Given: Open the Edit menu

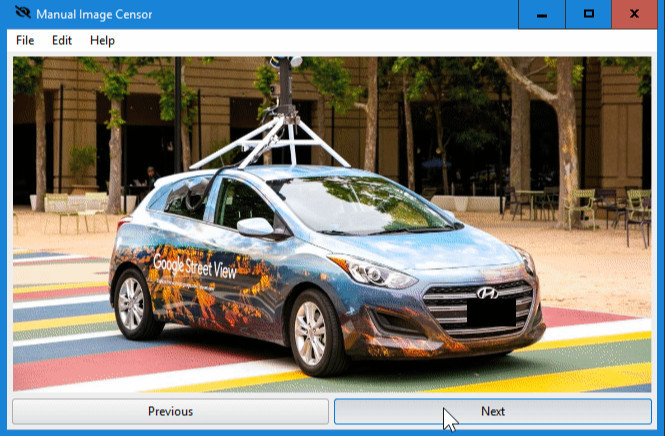Looking at the screenshot, I should pyautogui.click(x=62, y=40).
